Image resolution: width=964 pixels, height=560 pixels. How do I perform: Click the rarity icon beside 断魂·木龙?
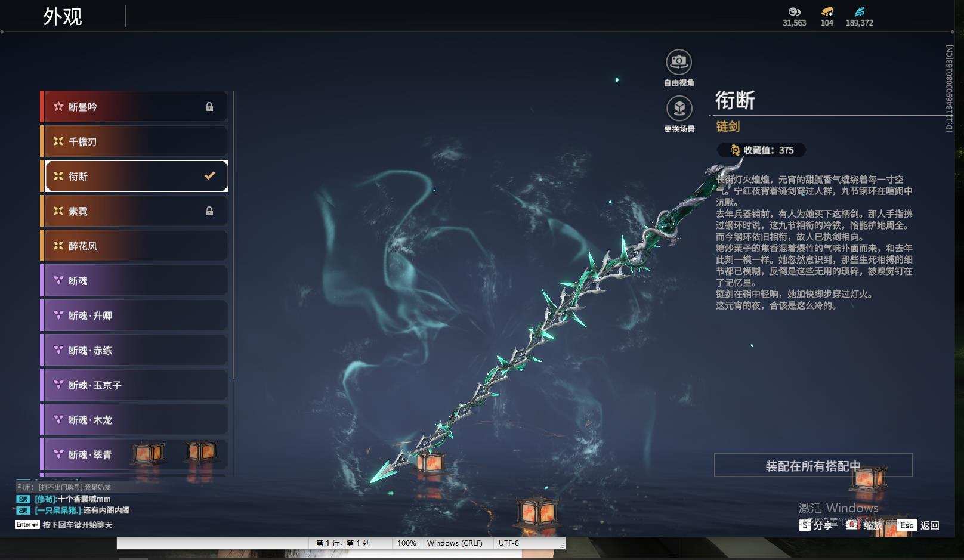click(x=58, y=420)
